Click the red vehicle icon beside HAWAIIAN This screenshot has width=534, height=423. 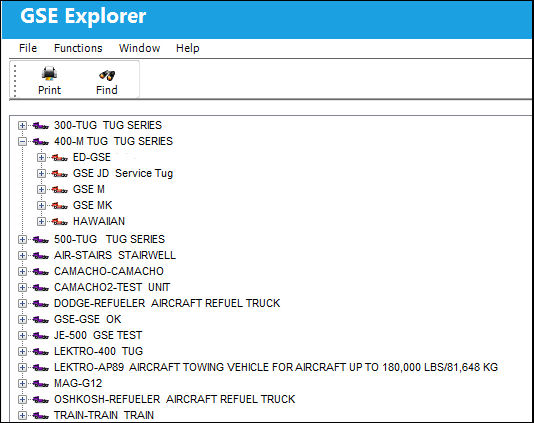tap(60, 222)
